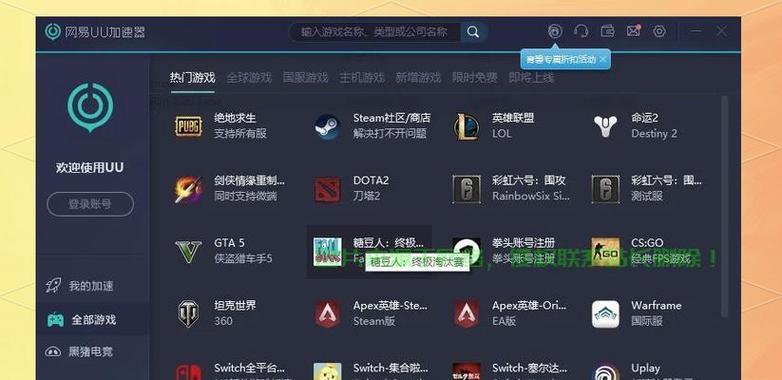Select the 彩虹六号:围攻 RainbowSix icon
Screen dimensions: 782x380
pyautogui.click(x=466, y=189)
